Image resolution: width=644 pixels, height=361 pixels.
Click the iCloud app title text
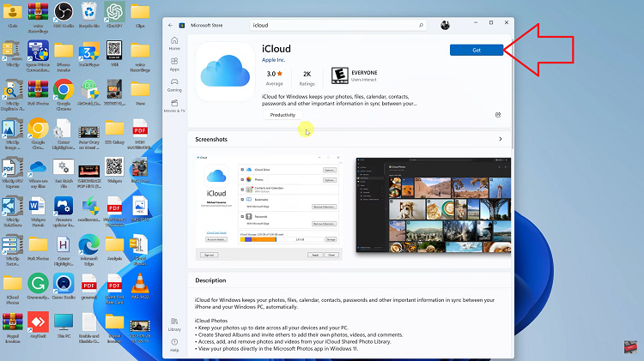tap(276, 49)
